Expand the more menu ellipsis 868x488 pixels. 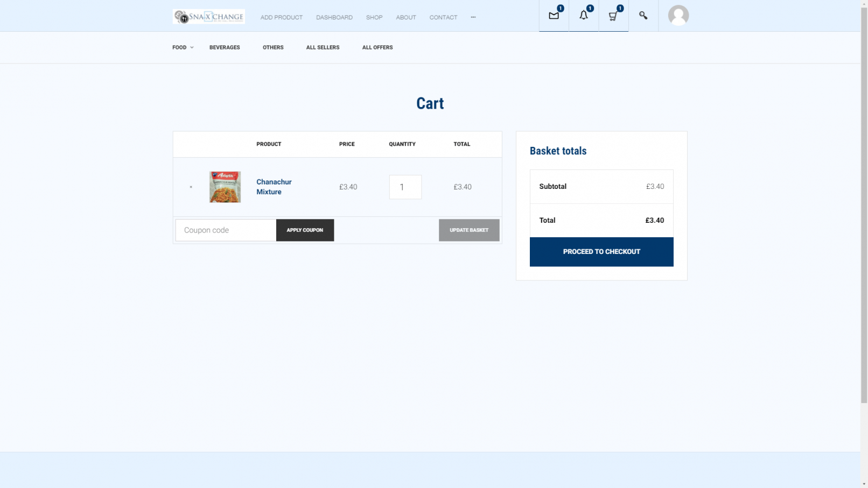pos(473,17)
